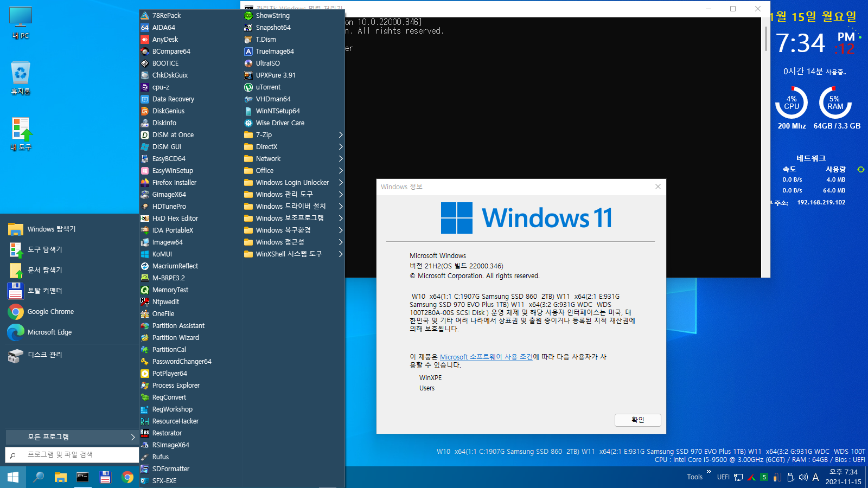
Task: Launch Partition Wizard
Action: tap(175, 338)
